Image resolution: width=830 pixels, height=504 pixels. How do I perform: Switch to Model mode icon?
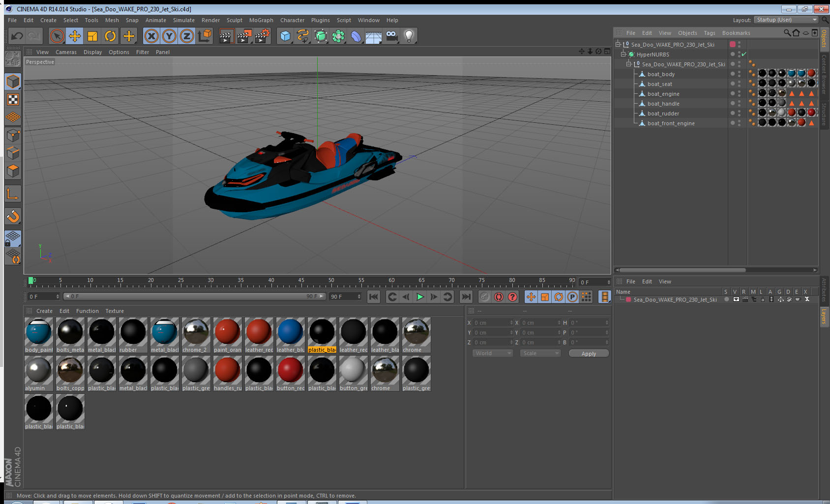point(13,82)
